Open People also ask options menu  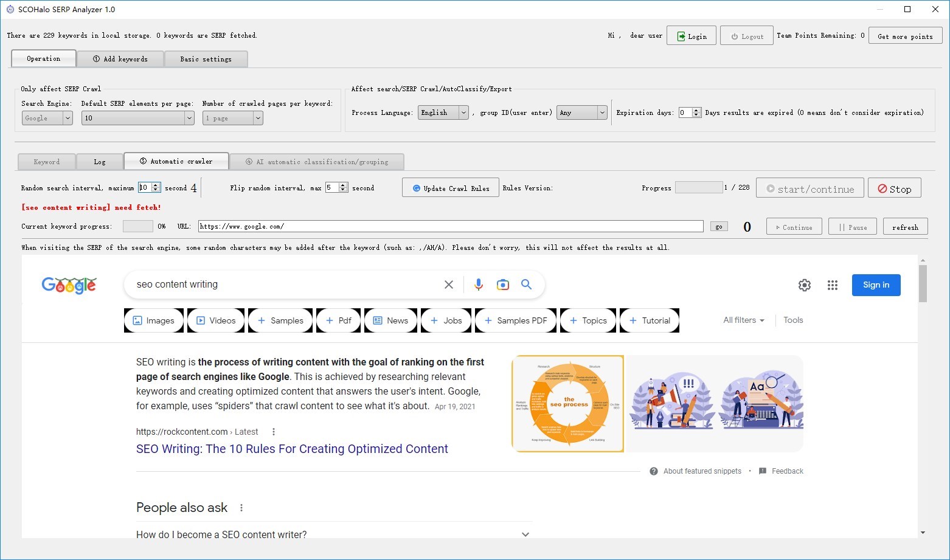pos(241,508)
